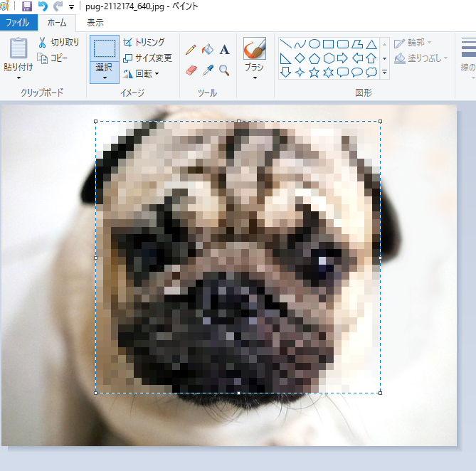Expand the 選択 options dropdown
476x471 pixels.
pyautogui.click(x=105, y=73)
